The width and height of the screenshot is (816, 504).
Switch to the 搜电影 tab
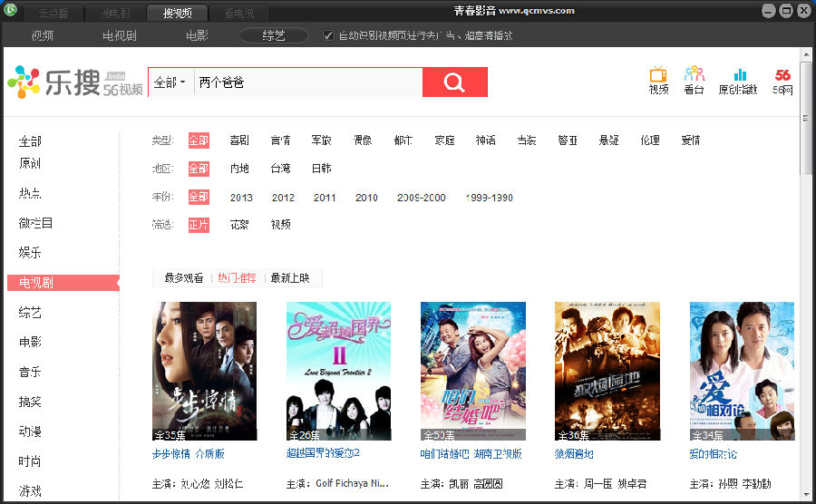115,13
